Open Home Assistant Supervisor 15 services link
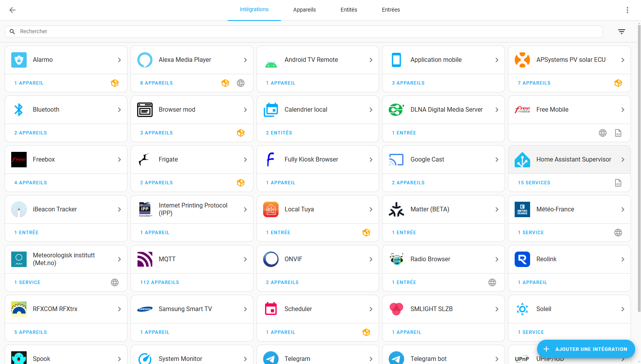Screen dimensions: 641x364 point(534,183)
